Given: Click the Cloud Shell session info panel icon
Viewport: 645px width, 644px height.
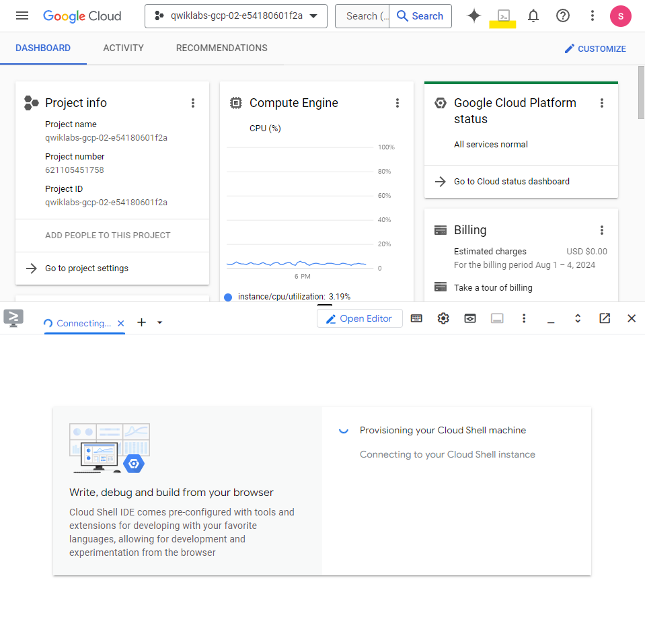Looking at the screenshot, I should click(x=497, y=318).
